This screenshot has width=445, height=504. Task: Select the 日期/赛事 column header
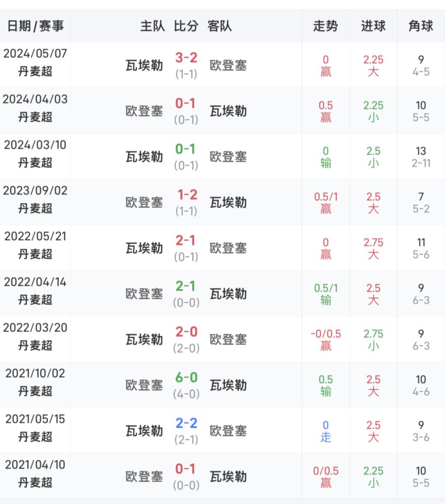point(35,26)
